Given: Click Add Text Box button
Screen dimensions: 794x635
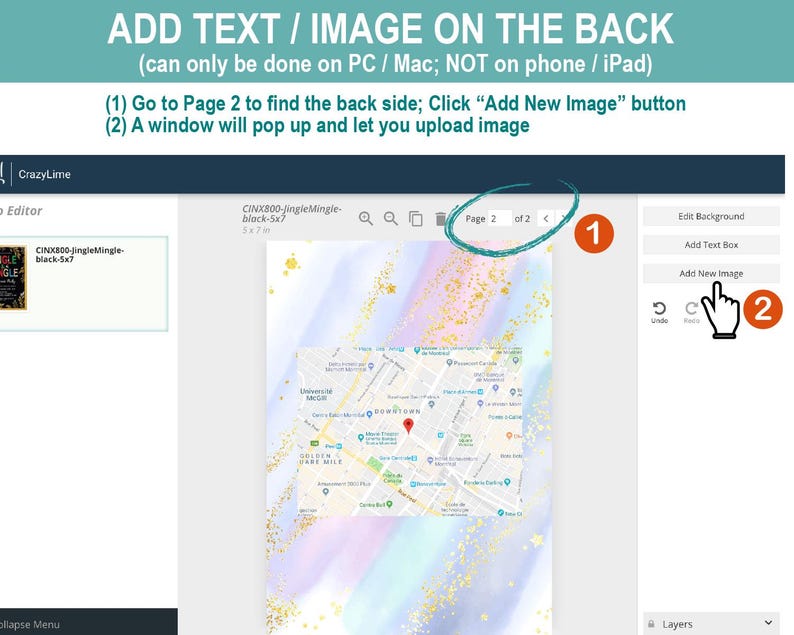Looking at the screenshot, I should (x=711, y=245).
